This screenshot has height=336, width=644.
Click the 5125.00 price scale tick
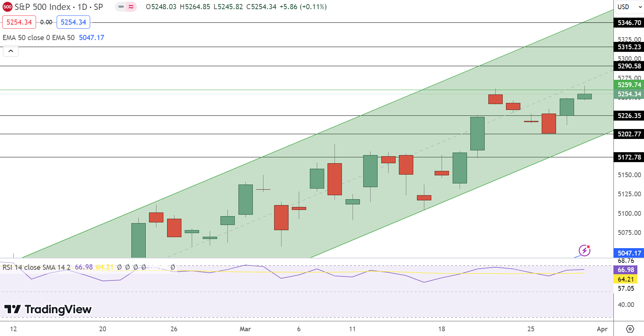click(x=629, y=194)
